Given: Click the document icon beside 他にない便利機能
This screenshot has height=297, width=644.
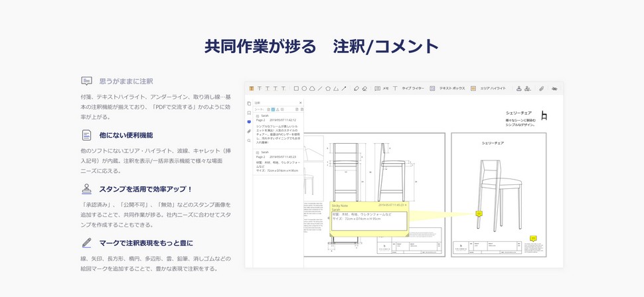Looking at the screenshot, I should (87, 135).
